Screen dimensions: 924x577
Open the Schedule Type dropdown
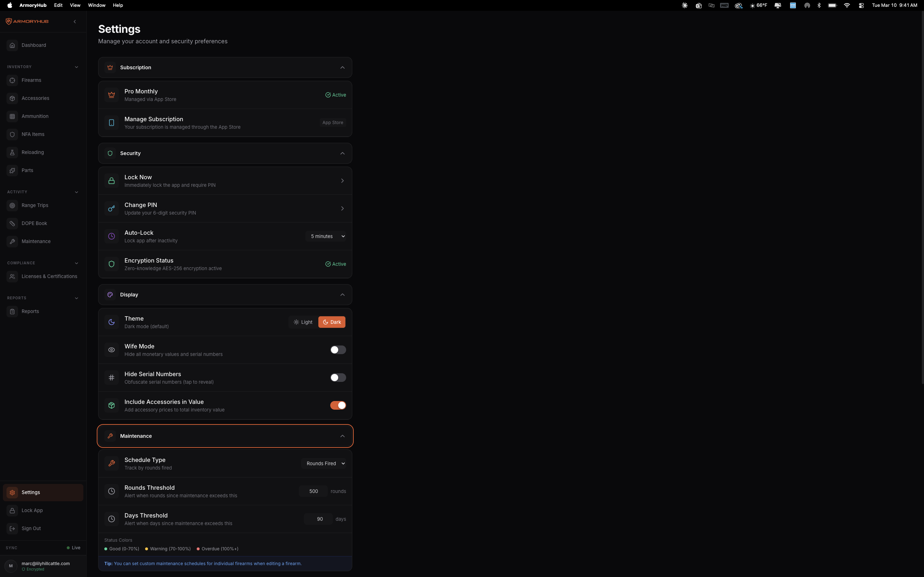[323, 463]
